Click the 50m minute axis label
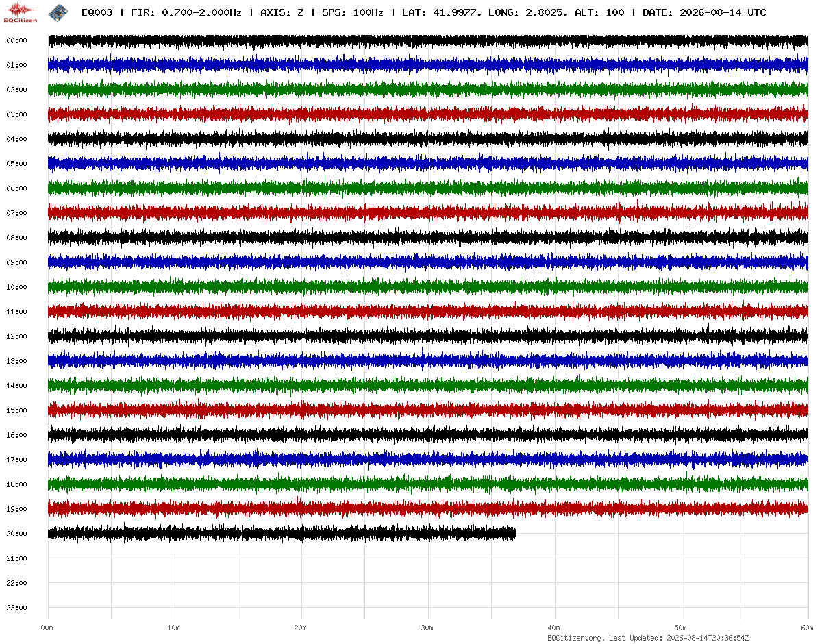The image size is (822, 644). tap(681, 628)
